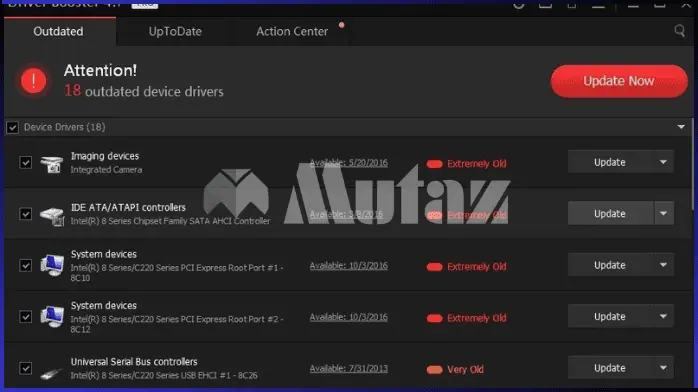Open Update dropdown arrow for Root Port #2
This screenshot has height=392, width=698.
[663, 316]
